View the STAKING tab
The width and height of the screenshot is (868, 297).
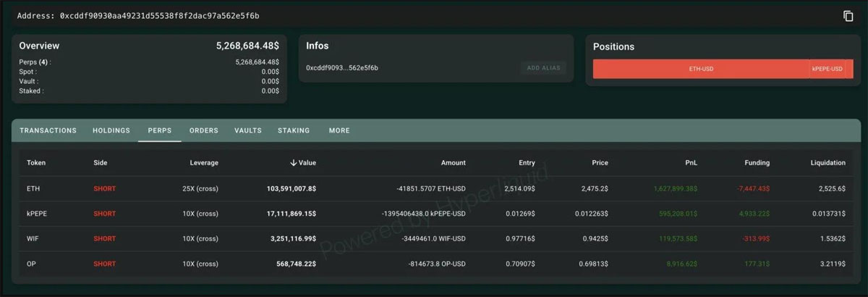(x=294, y=131)
